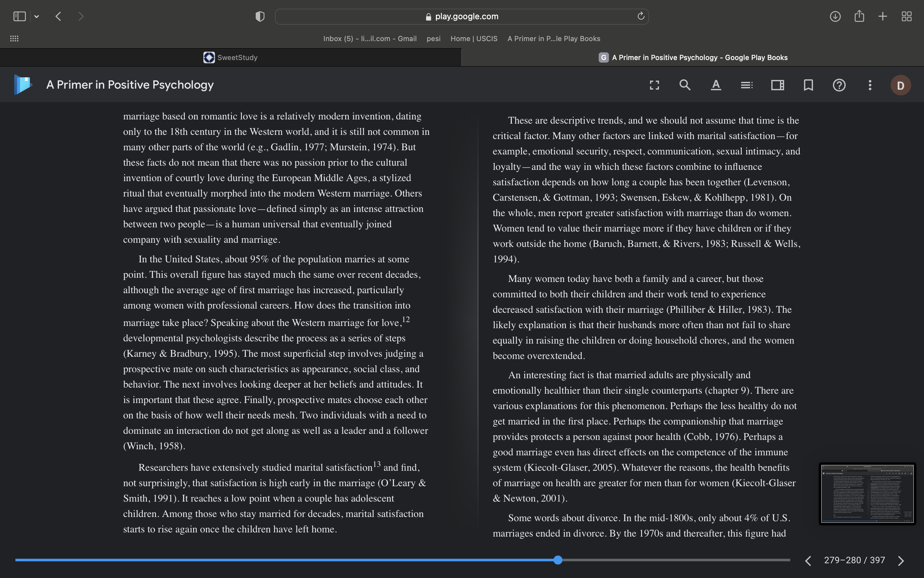924x578 pixels.
Task: Click the book title A Primer in Positive Psychology
Action: click(130, 85)
